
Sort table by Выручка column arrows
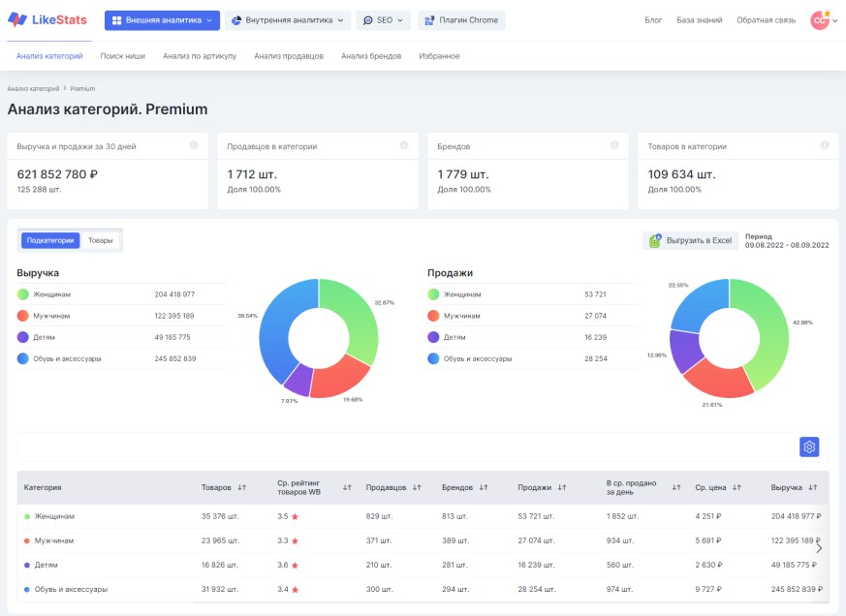(812, 487)
